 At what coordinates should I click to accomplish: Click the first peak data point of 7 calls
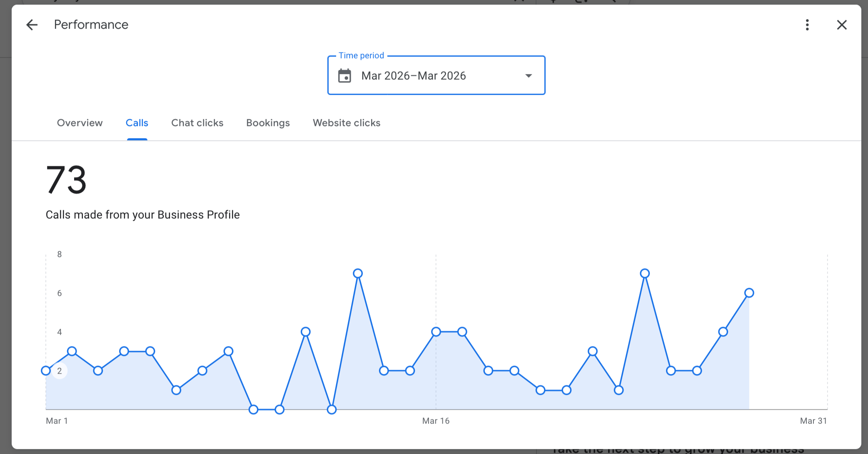point(358,273)
